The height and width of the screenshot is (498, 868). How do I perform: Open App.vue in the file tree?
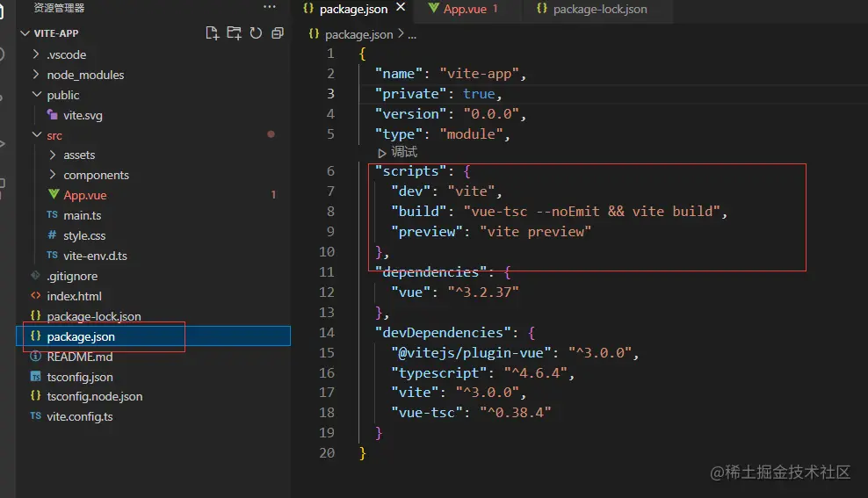tap(84, 195)
